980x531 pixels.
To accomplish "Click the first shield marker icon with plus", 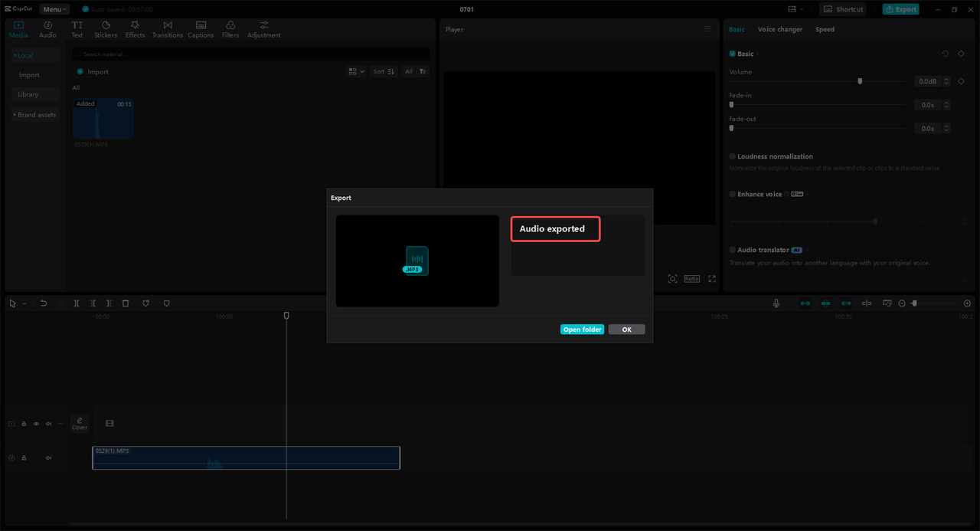I will tap(146, 303).
